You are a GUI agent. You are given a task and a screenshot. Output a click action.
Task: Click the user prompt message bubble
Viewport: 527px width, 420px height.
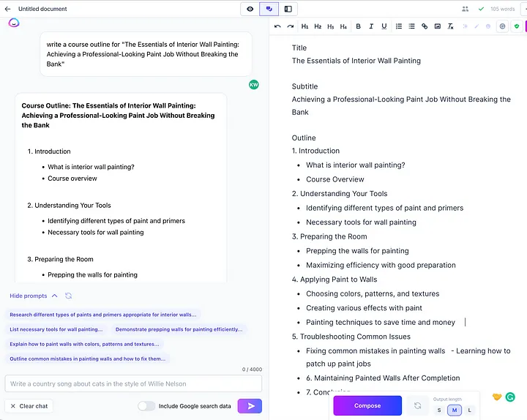[146, 54]
